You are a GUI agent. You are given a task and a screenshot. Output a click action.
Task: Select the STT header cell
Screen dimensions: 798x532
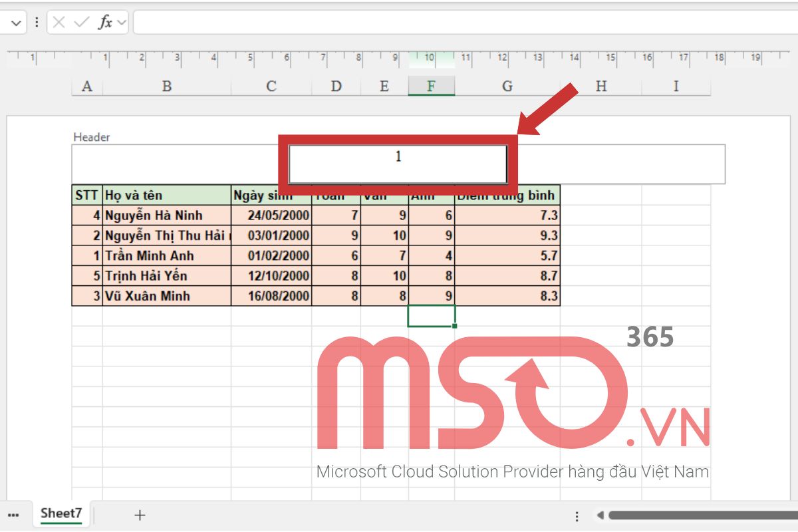(x=87, y=195)
